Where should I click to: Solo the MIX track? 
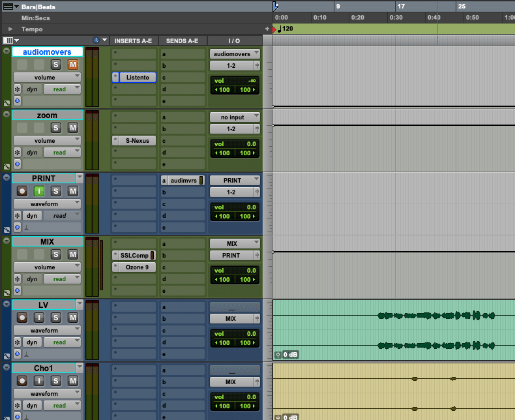point(56,254)
